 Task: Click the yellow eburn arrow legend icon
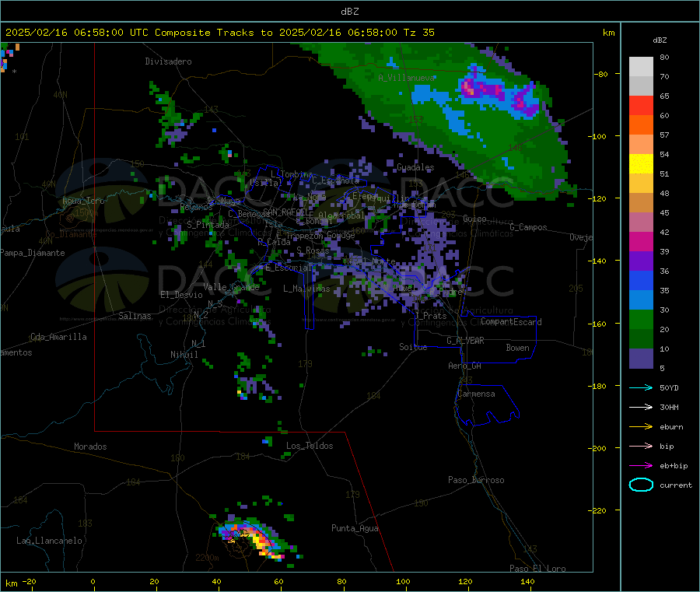pyautogui.click(x=641, y=427)
